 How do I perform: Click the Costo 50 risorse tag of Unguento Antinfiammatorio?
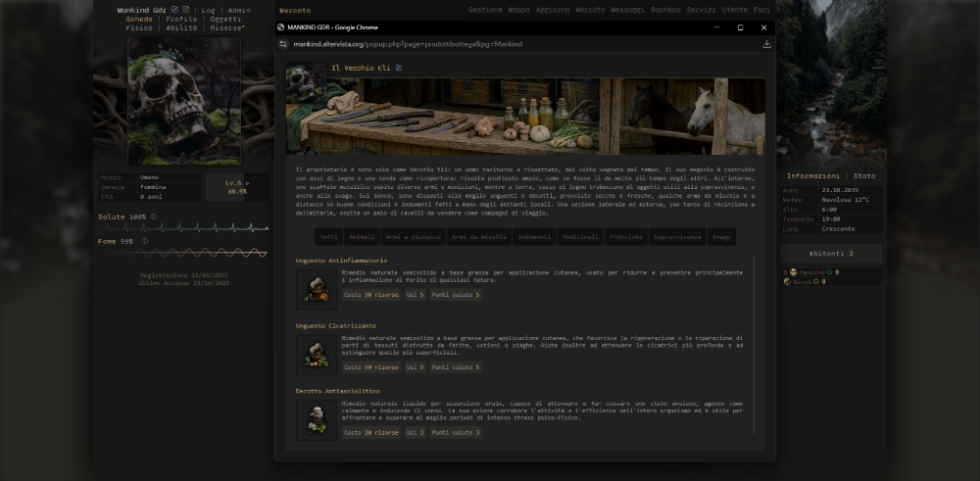(371, 295)
